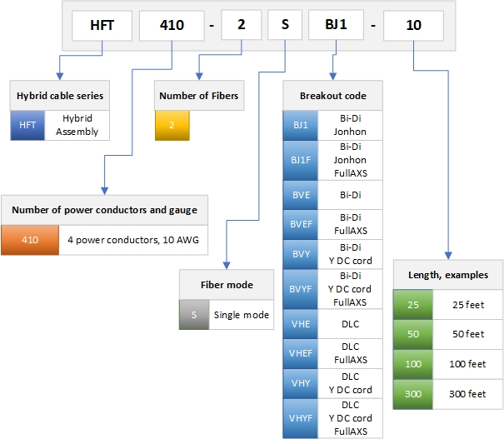Click the Single mode description cell
The height and width of the screenshot is (444, 504).
(x=242, y=315)
